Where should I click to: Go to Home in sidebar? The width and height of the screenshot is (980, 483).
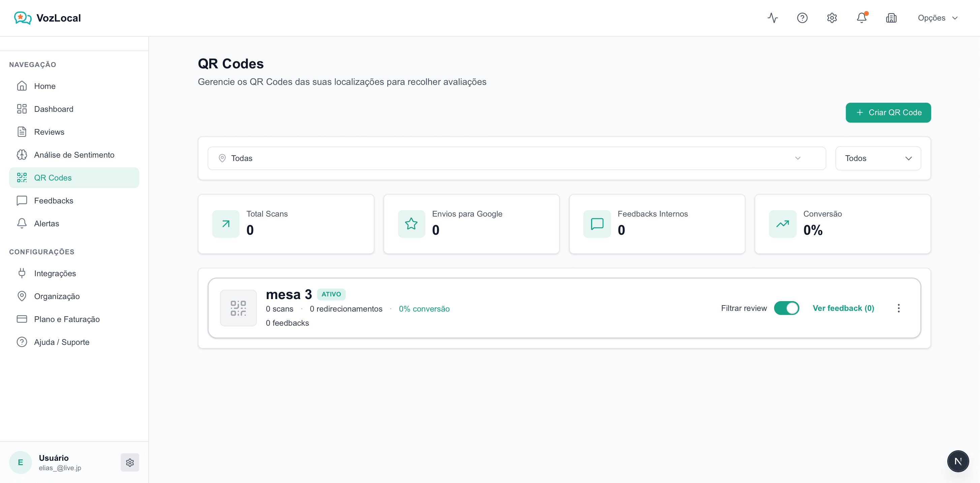pos(74,86)
